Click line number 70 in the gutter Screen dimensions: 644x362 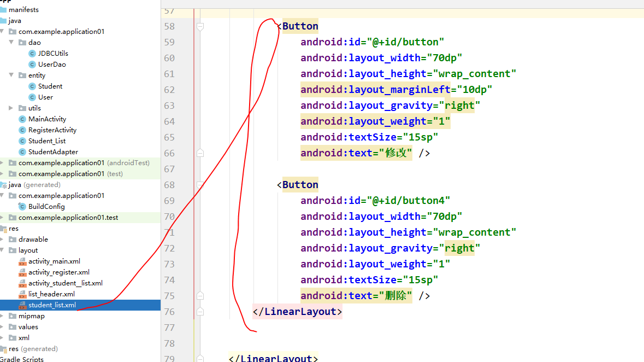(169, 216)
